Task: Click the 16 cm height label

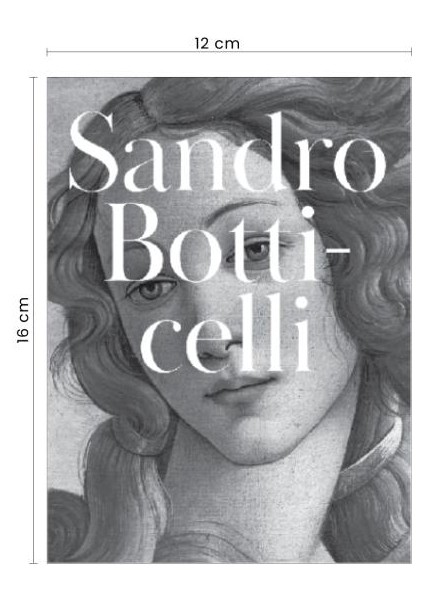Action: [23, 320]
